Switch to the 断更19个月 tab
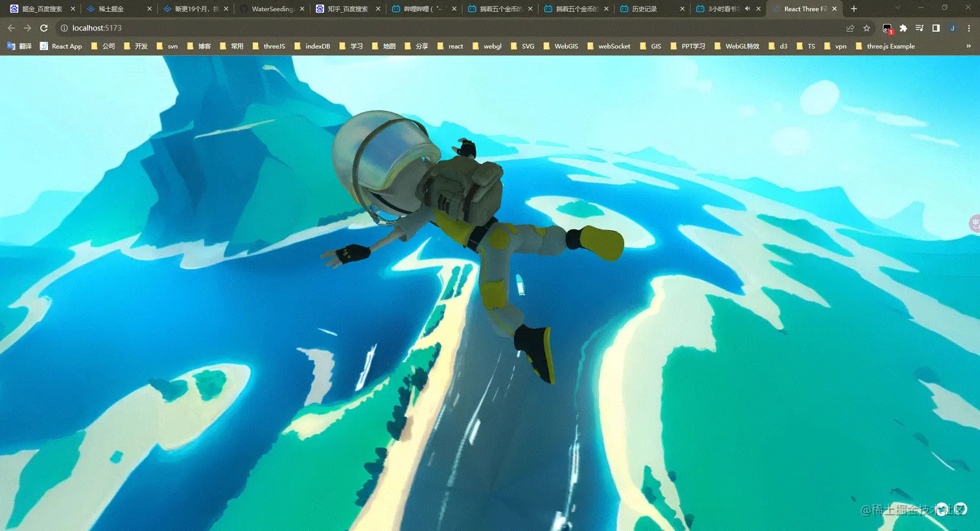This screenshot has height=531, width=980. [x=195, y=9]
